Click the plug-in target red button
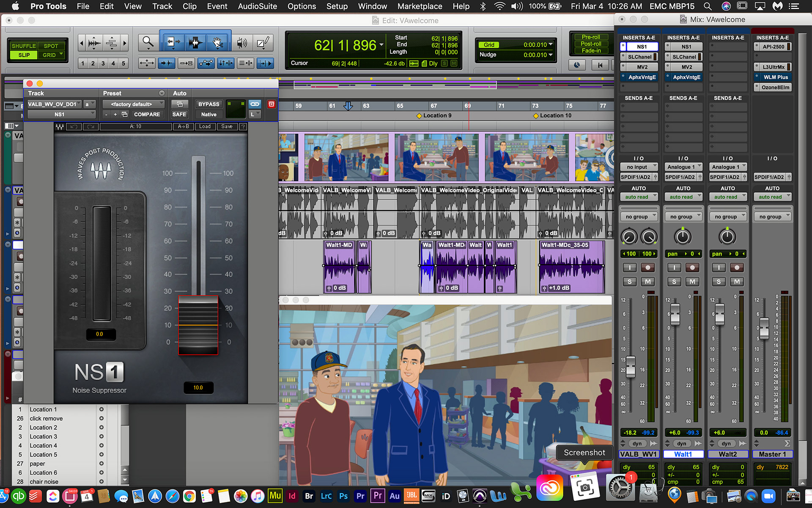The height and width of the screenshot is (508, 812). 272,104
